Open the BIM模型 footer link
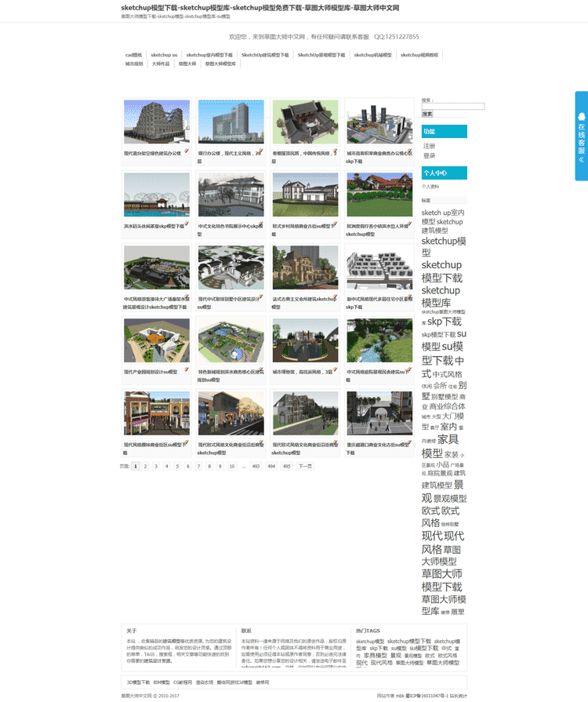This screenshot has width=588, height=702. (x=162, y=682)
